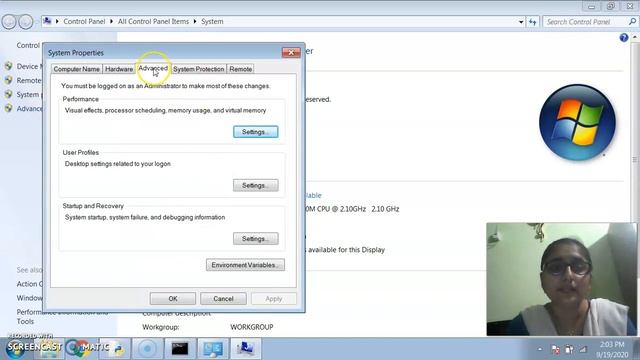Go back using the back arrow
640x360 pixels.
[9, 22]
